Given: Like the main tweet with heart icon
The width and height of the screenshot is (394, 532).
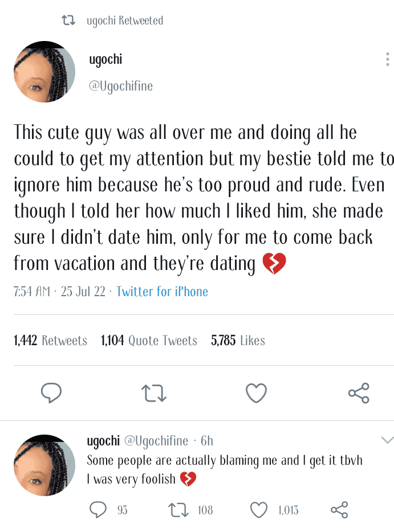Looking at the screenshot, I should pyautogui.click(x=256, y=392).
